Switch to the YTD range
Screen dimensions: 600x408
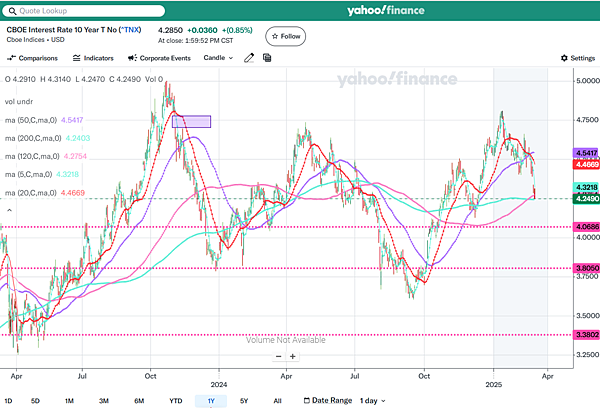pyautogui.click(x=176, y=401)
